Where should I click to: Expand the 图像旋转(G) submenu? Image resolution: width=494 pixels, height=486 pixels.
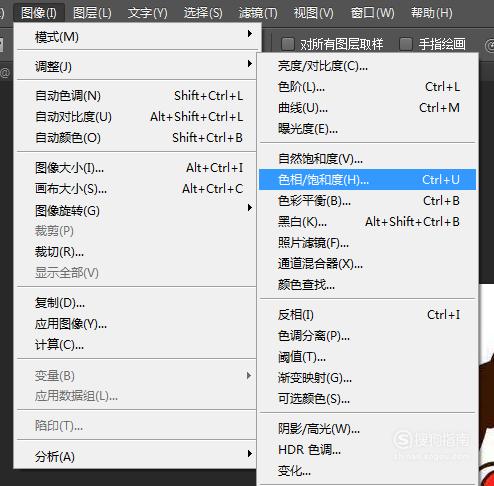[137, 210]
